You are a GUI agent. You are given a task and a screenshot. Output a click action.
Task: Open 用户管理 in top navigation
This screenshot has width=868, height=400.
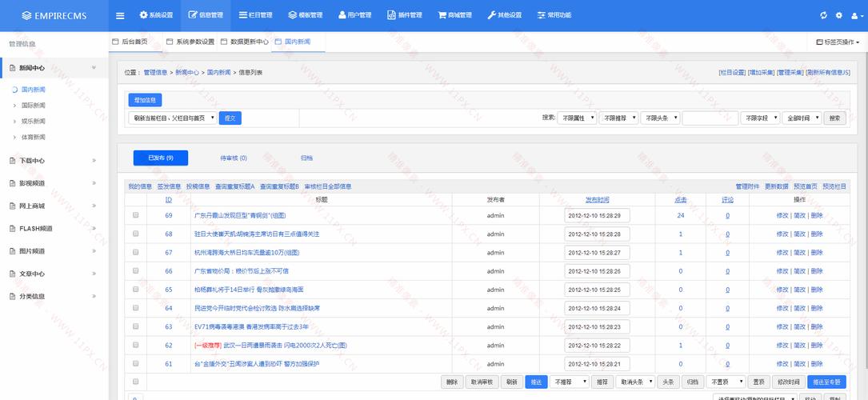(355, 15)
